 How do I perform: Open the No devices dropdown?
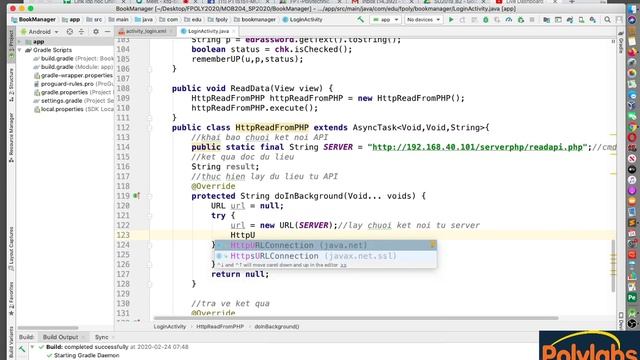(423, 20)
